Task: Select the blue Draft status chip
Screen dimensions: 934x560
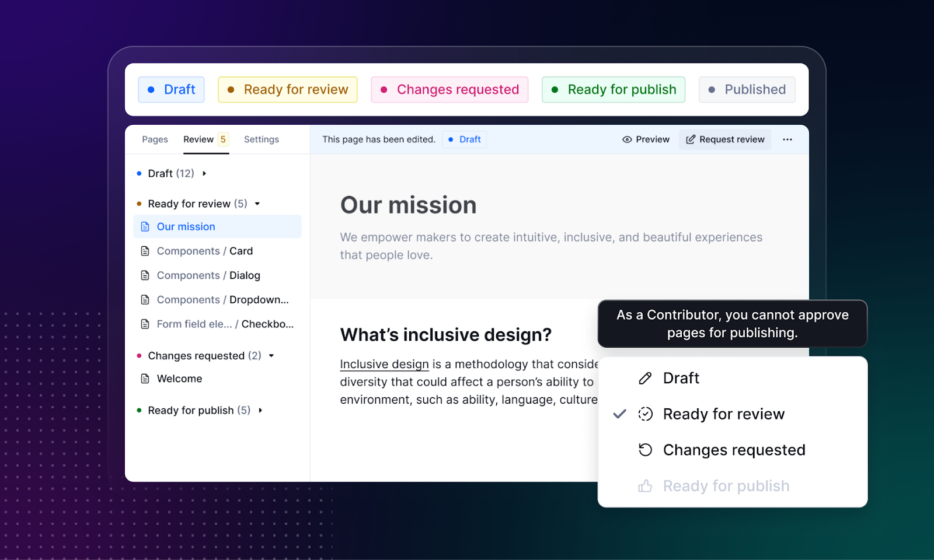Action: (171, 89)
